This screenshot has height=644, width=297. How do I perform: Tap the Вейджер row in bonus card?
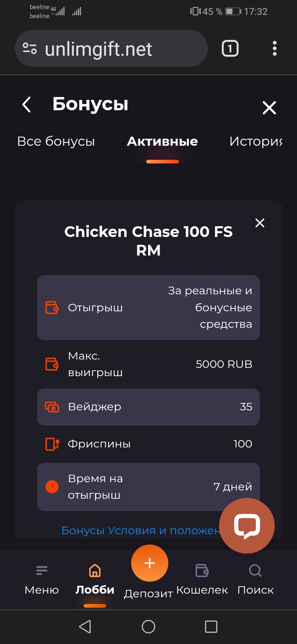148,407
